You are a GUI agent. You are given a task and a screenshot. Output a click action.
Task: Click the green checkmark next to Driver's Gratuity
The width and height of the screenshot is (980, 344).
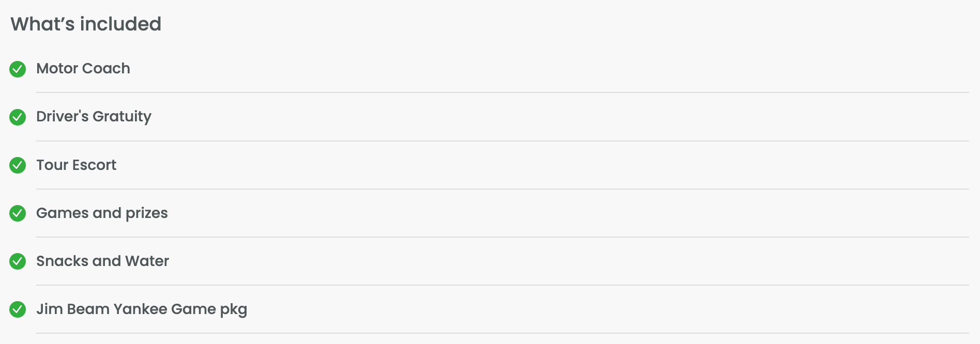pos(18,117)
